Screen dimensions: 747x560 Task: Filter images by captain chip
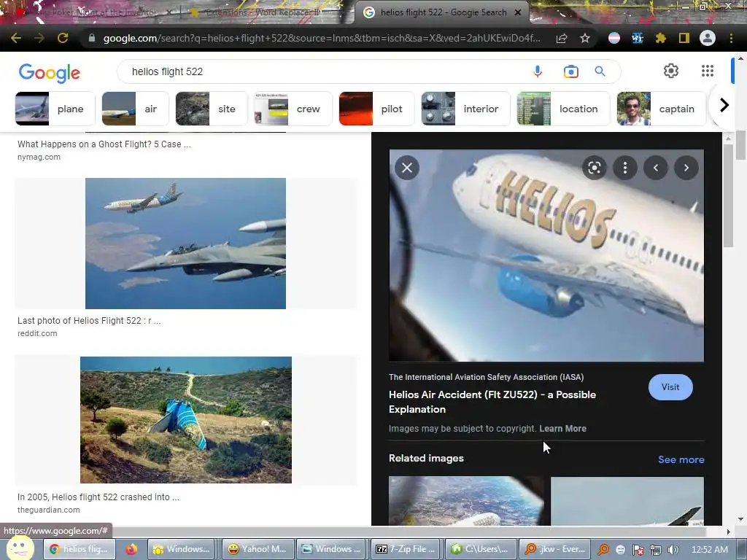point(661,109)
